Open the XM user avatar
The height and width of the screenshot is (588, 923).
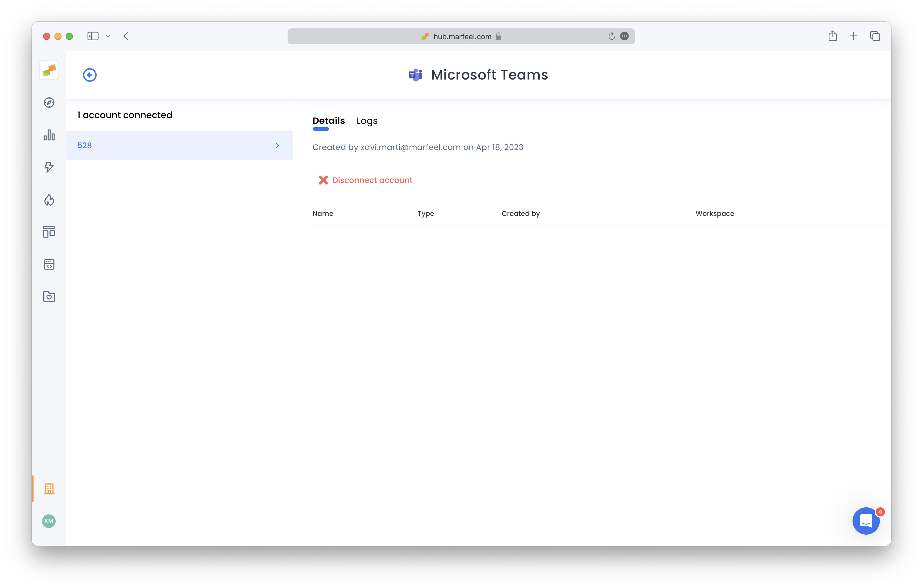[48, 521]
